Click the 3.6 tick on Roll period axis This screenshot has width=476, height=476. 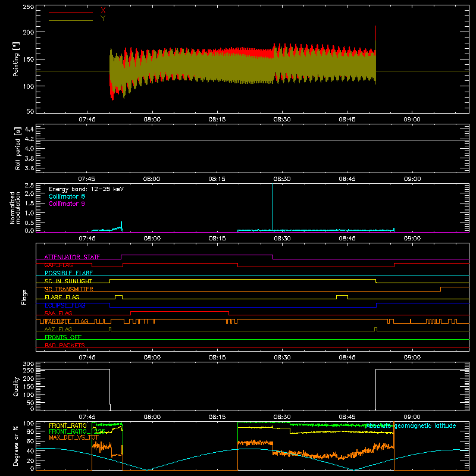coord(29,168)
